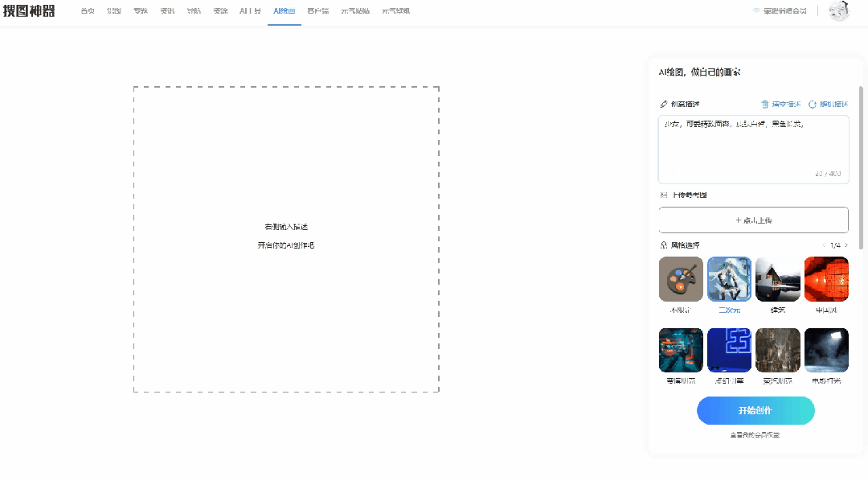Click the membership diamond icon in the header

tap(756, 10)
